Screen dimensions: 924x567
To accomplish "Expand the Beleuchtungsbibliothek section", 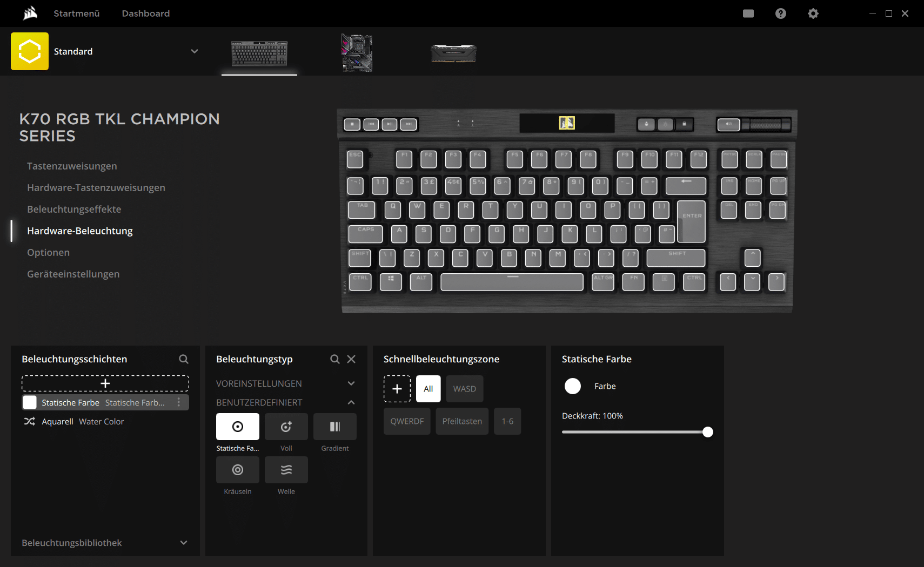I will point(183,543).
